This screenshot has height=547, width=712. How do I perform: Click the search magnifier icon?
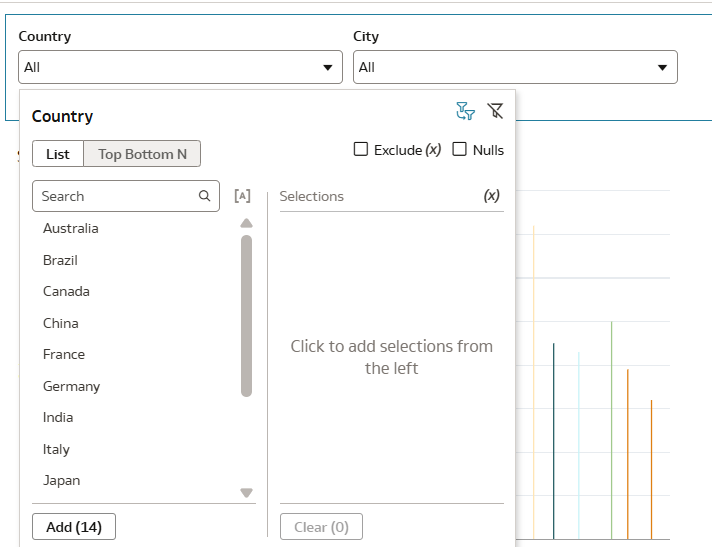point(205,196)
